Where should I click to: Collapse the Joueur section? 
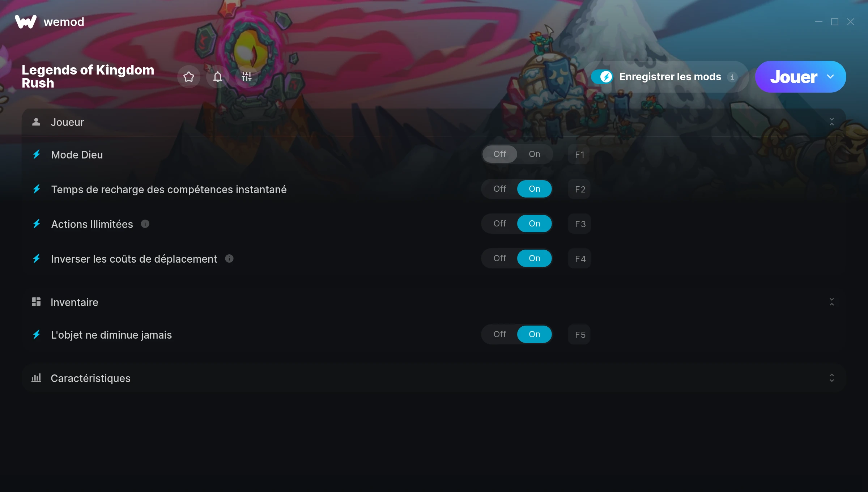832,122
